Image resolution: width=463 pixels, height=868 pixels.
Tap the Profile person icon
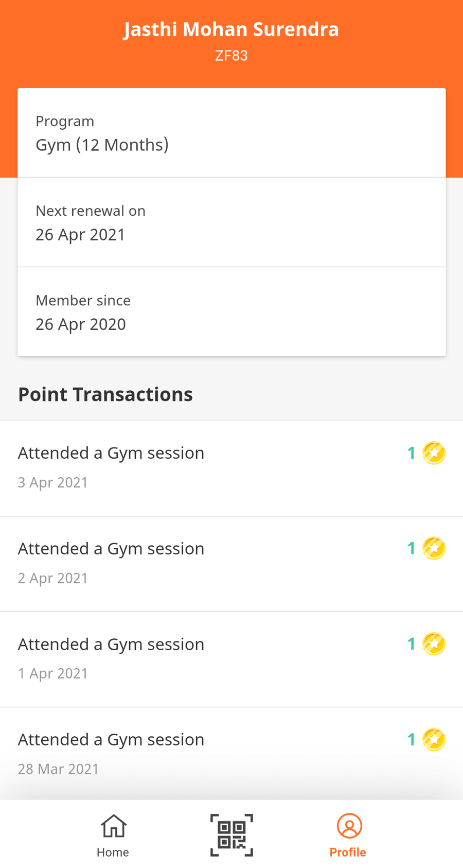point(349,826)
